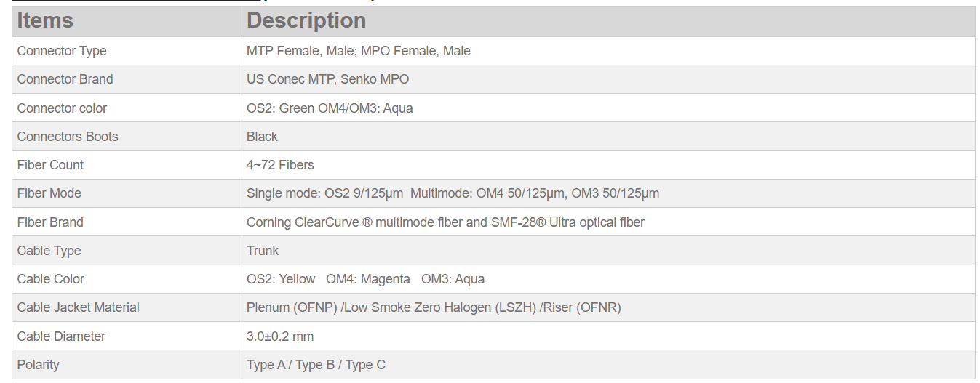Click the Cable Jacket Material label

click(x=78, y=307)
